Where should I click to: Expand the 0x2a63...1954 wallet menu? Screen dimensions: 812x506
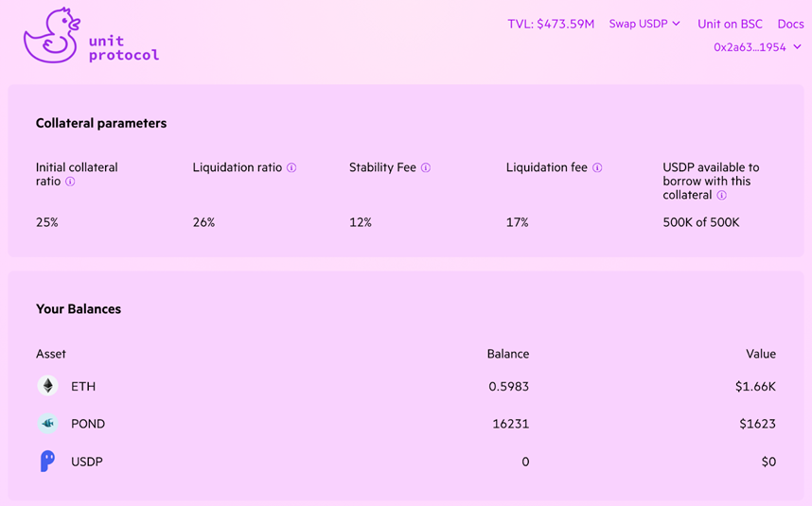pyautogui.click(x=757, y=47)
